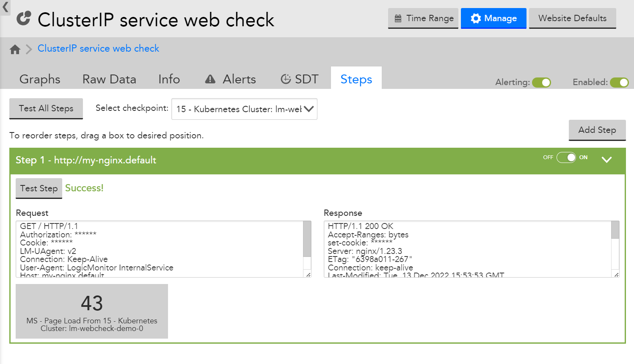This screenshot has height=364, width=634.
Task: Click the calendar icon in Time Range
Action: point(398,19)
